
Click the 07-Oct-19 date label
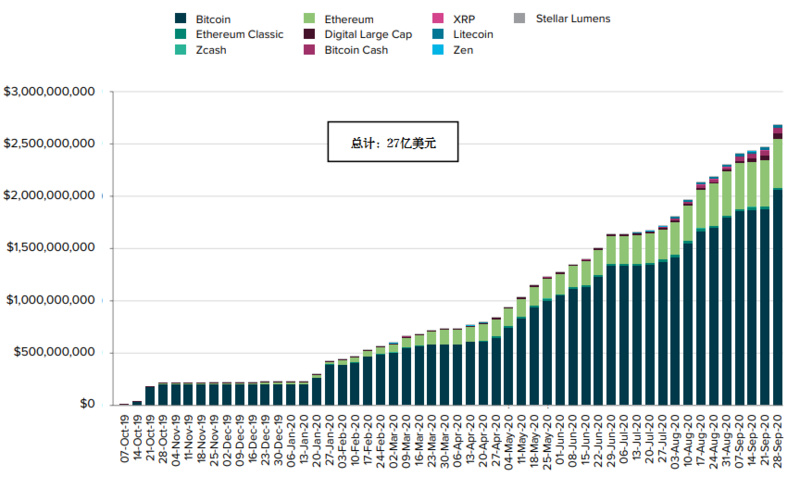click(x=124, y=438)
